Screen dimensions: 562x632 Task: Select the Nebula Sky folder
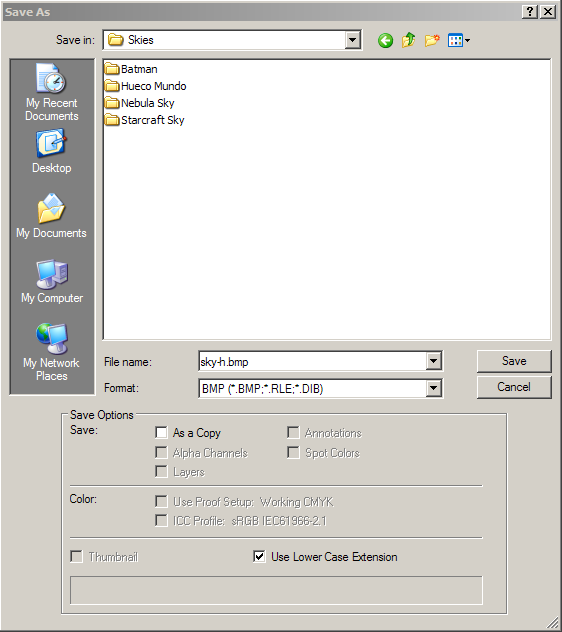(x=139, y=103)
